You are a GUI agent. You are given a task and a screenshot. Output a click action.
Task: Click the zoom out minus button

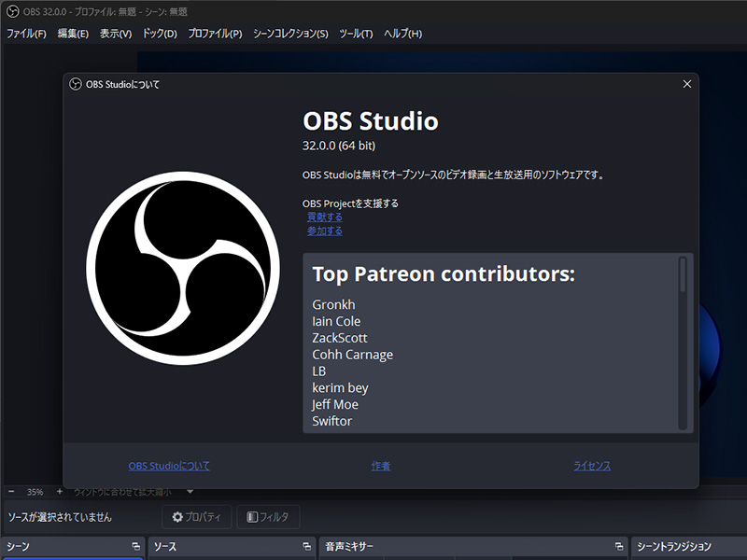11,492
